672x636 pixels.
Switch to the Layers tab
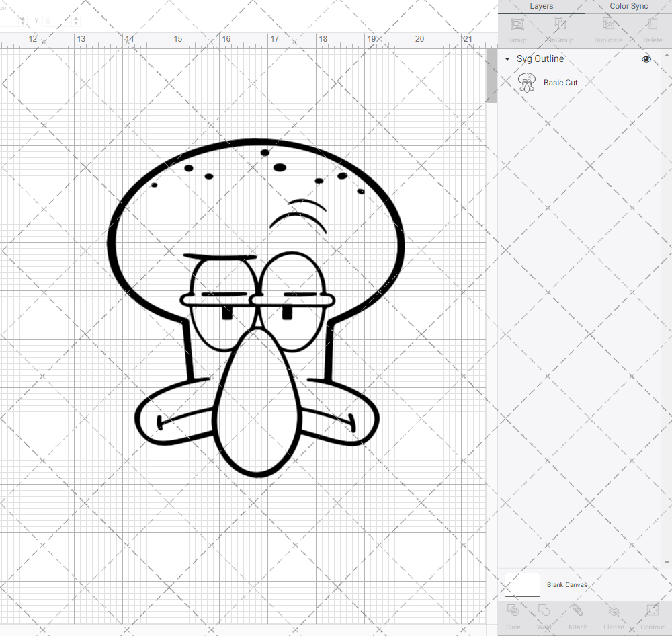point(541,6)
